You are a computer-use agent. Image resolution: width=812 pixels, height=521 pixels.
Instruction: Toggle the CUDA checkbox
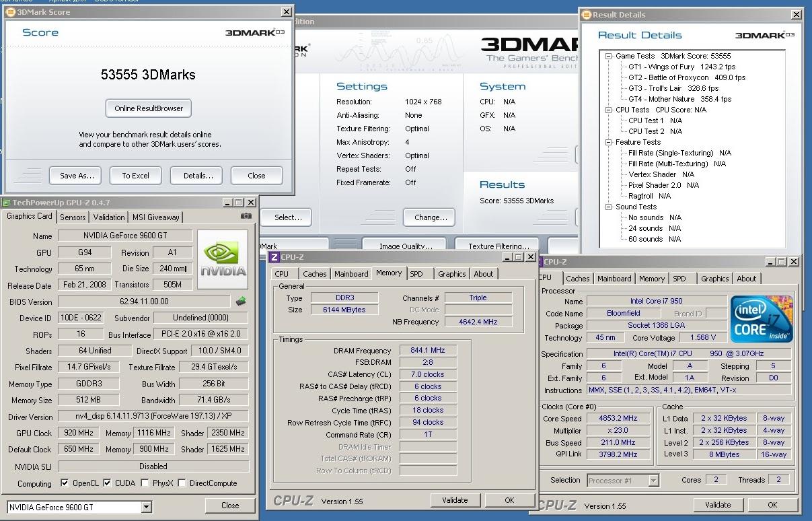click(107, 483)
